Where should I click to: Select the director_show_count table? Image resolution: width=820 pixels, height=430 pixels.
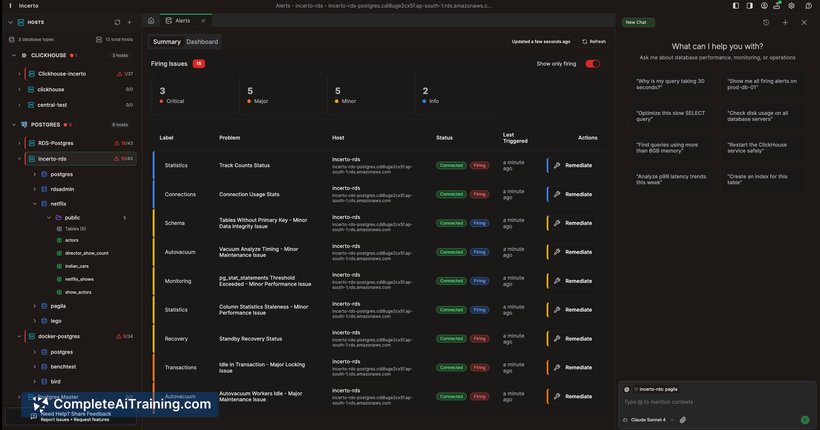click(x=87, y=253)
